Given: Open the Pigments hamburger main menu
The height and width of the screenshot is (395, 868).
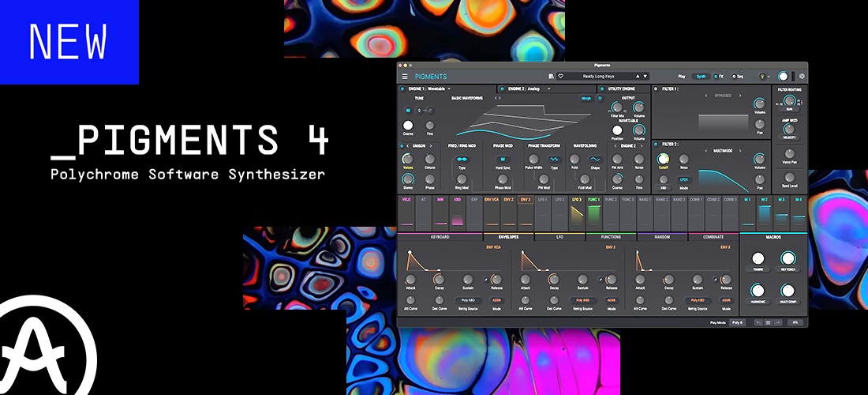Looking at the screenshot, I should tap(405, 77).
